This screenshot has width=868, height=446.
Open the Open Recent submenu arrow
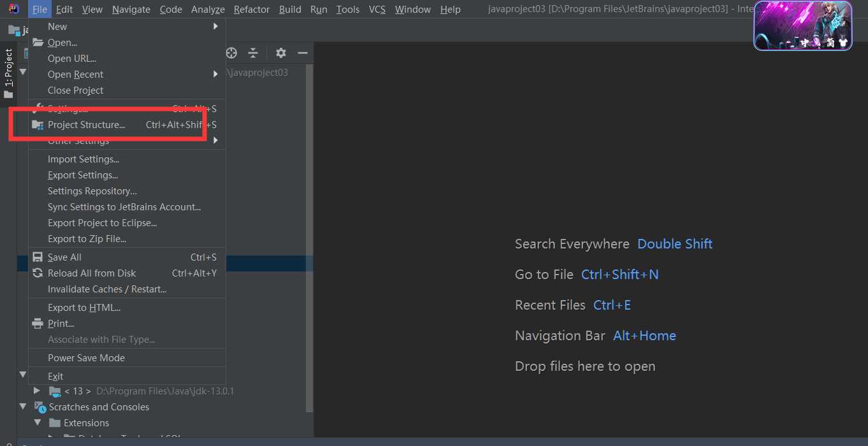tap(215, 75)
